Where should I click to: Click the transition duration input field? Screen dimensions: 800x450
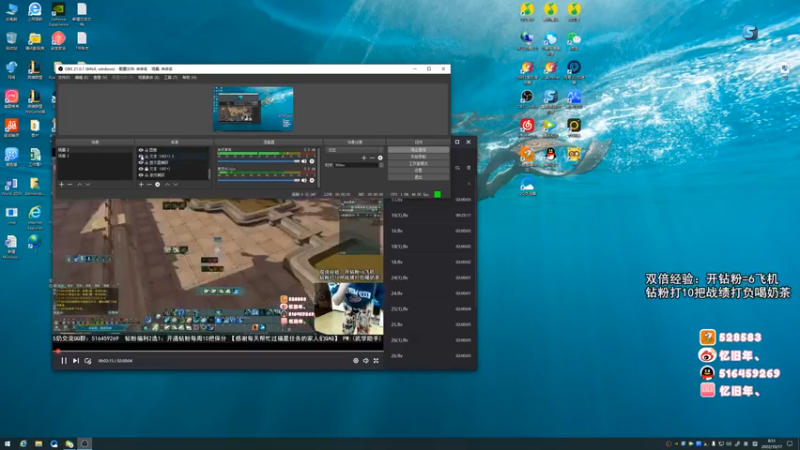coord(356,165)
